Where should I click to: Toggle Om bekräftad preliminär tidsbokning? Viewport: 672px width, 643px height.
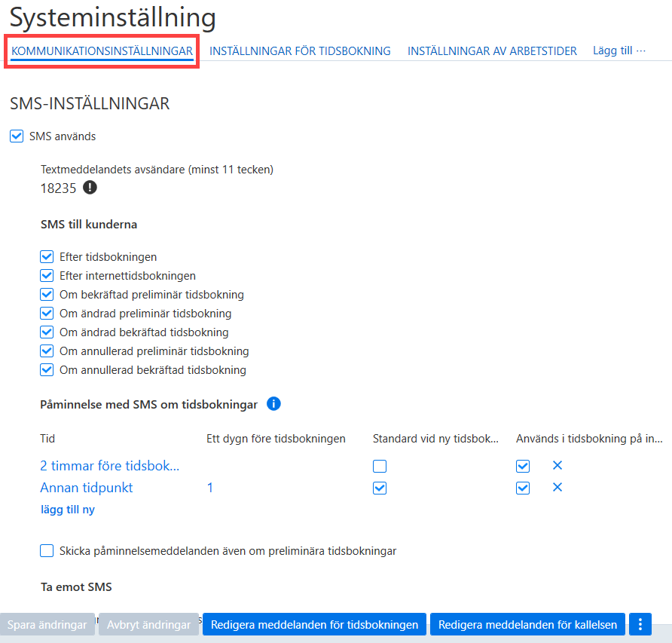coord(47,295)
